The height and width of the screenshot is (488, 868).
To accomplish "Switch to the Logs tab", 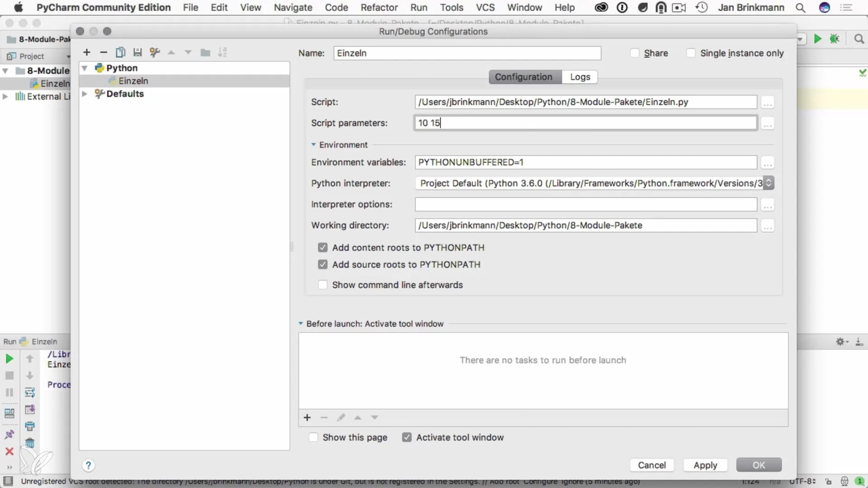I will click(x=580, y=77).
